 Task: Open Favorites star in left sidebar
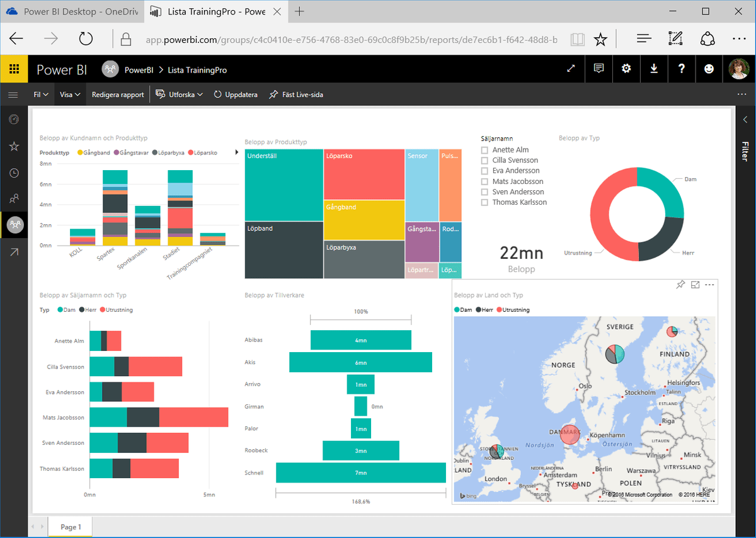coord(14,146)
